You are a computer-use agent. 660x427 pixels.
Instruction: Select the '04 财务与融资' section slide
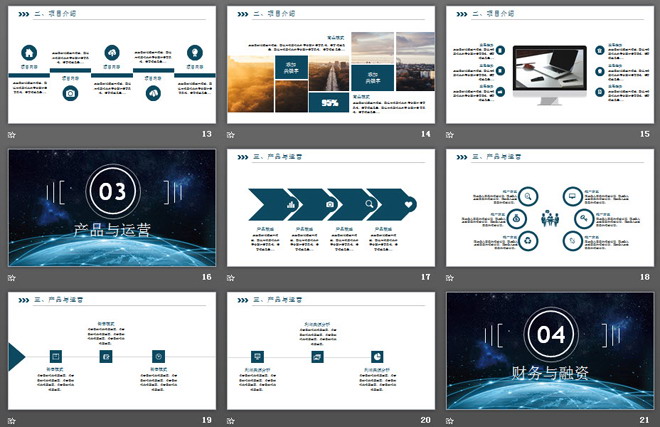tap(553, 350)
